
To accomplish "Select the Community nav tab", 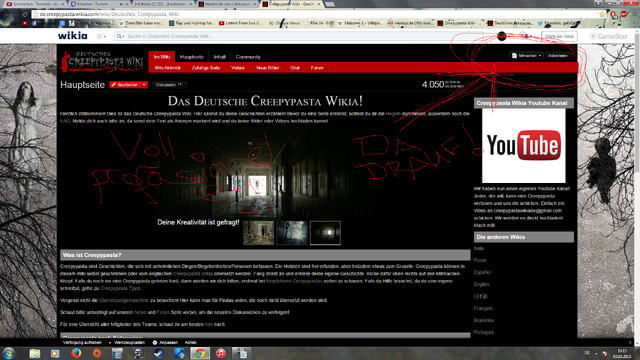I will [x=248, y=57].
